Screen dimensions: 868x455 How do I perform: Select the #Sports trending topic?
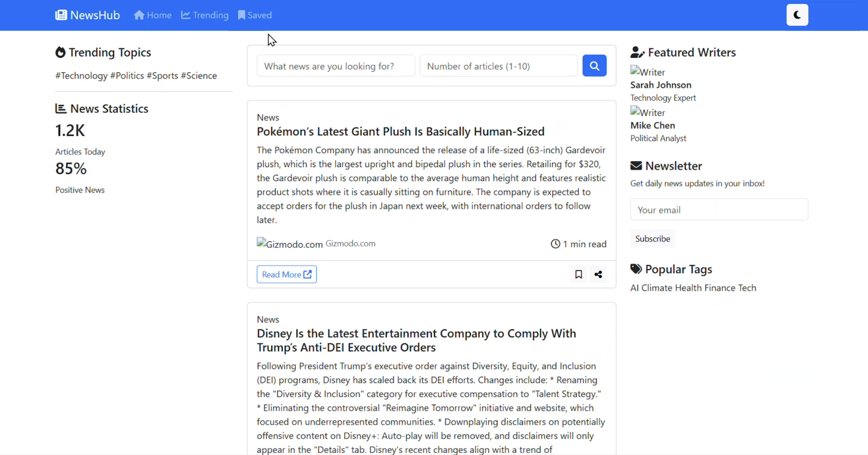[162, 75]
